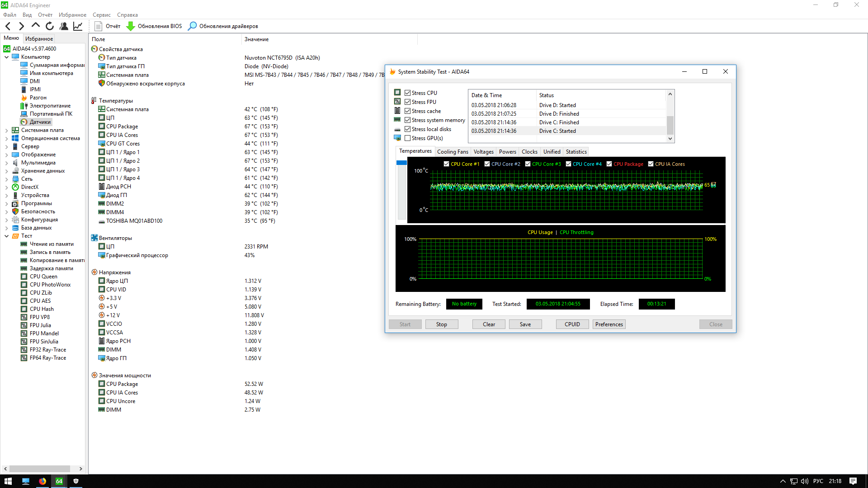Click the driver updates magnifier icon
The width and height of the screenshot is (868, 488).
[192, 26]
